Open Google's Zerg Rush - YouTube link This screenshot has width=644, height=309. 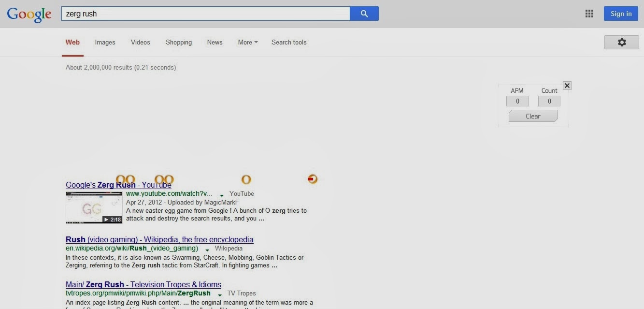click(118, 185)
